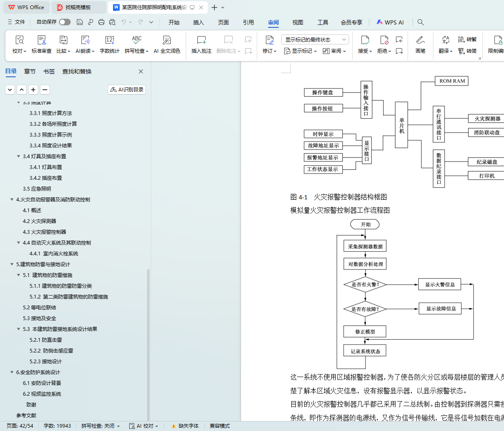
Task: Click the AI识别目录 button
Action: 127,89
